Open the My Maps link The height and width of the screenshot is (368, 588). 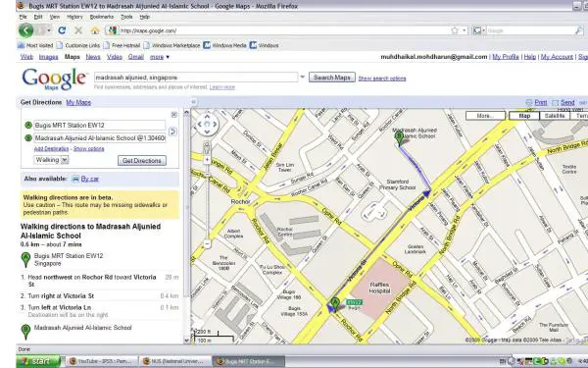click(x=78, y=102)
